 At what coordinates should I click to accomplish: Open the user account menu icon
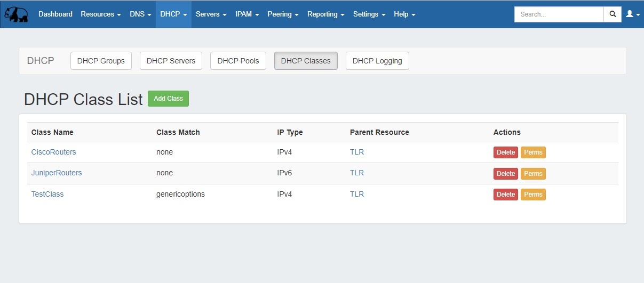tap(632, 14)
